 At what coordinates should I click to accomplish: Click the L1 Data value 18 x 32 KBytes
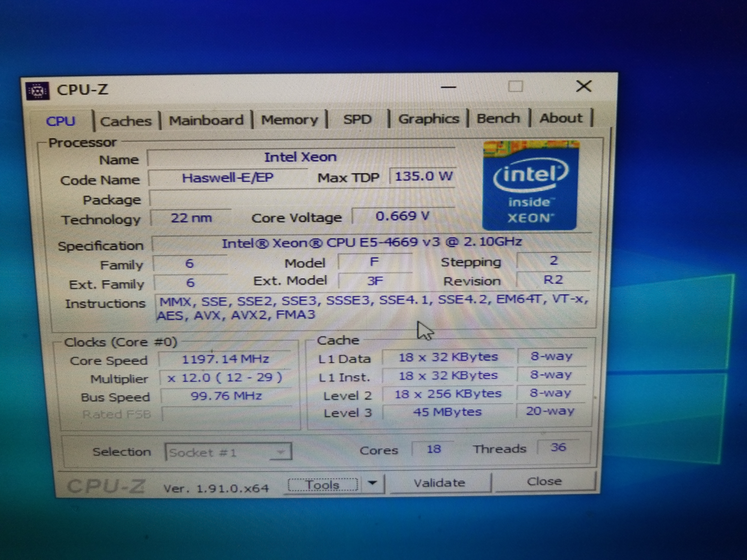click(x=448, y=357)
